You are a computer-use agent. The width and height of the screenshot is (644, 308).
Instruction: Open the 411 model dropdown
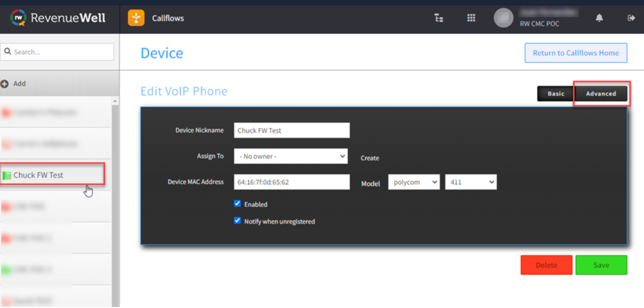click(x=471, y=182)
